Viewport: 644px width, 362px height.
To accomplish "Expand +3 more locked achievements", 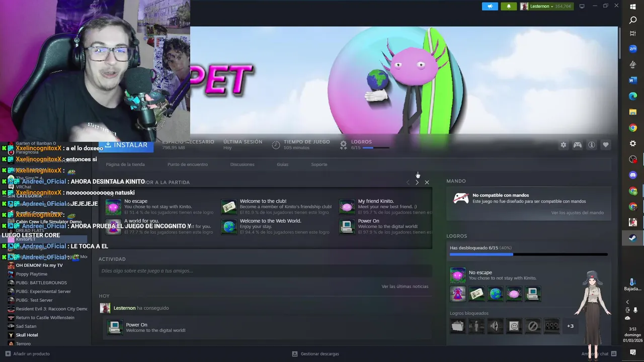I will coord(570,326).
